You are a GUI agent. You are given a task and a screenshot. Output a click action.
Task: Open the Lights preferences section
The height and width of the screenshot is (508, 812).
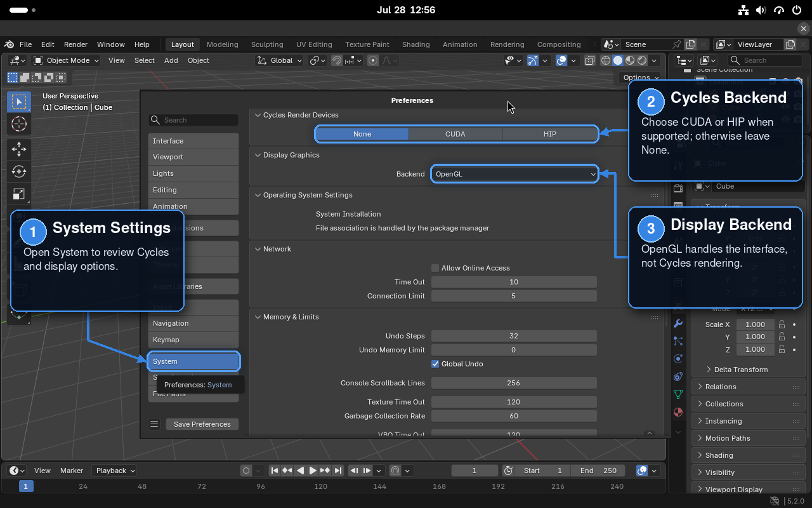[193, 173]
